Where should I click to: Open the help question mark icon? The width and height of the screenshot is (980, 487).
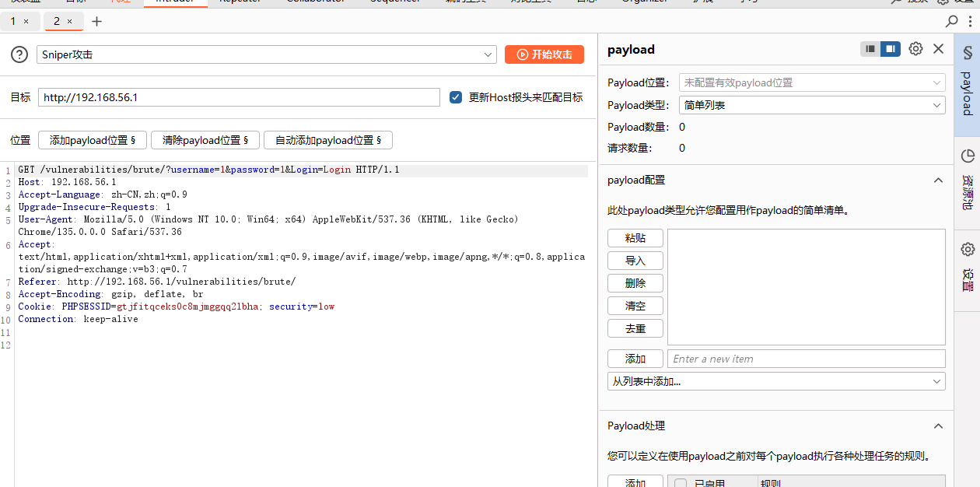click(19, 54)
